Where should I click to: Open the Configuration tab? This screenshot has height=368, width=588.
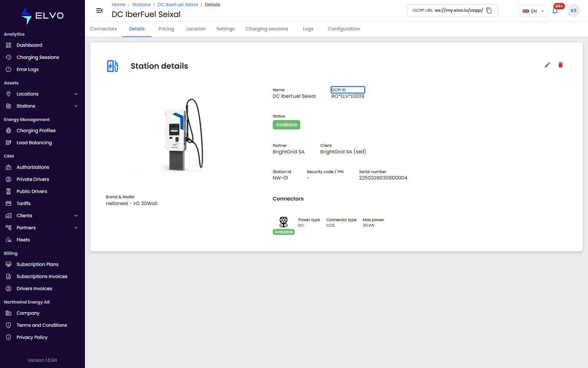[x=344, y=29]
